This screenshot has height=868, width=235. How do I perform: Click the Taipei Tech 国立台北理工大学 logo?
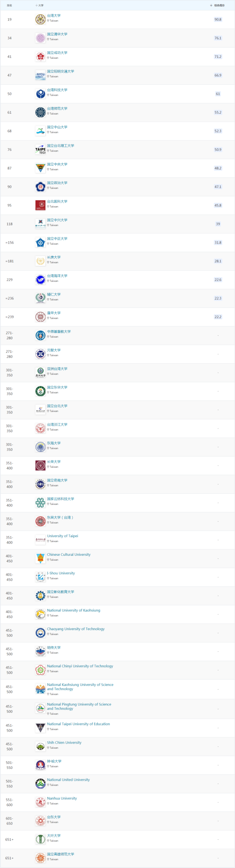40,150
